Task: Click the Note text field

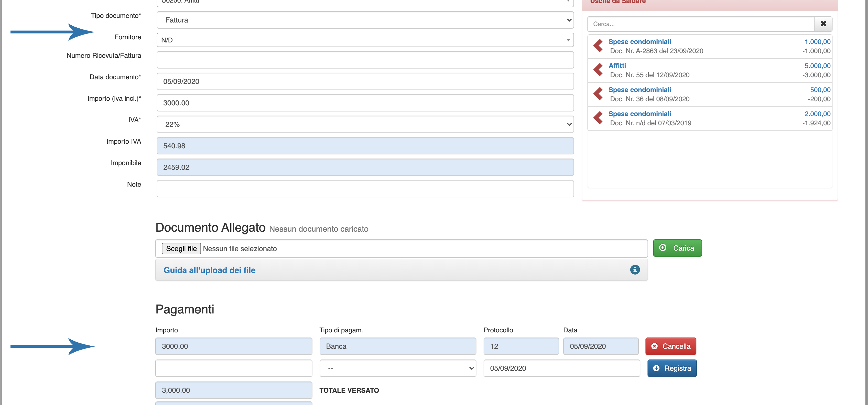Action: [365, 188]
